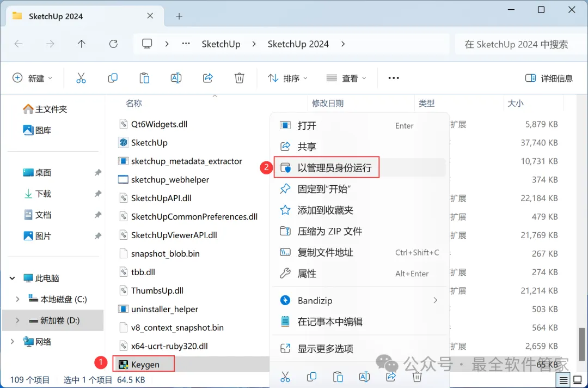This screenshot has width=588, height=388.
Task: Open a new tab with the plus button
Action: tap(179, 16)
